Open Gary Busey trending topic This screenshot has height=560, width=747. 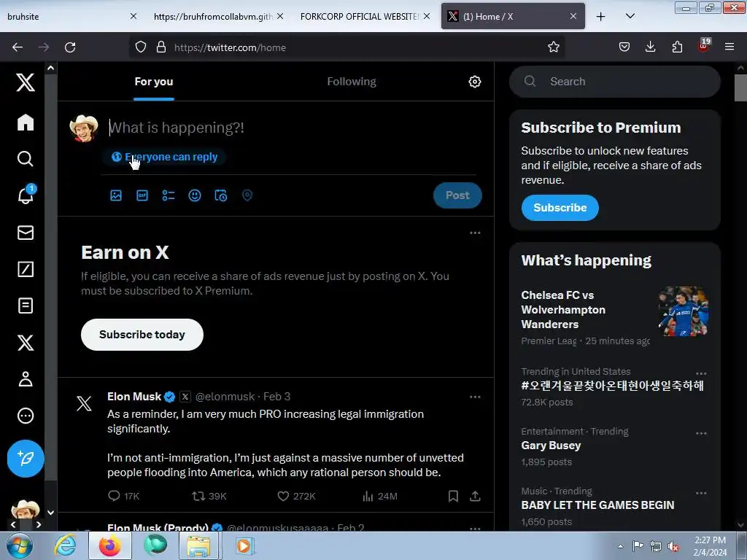pyautogui.click(x=551, y=446)
